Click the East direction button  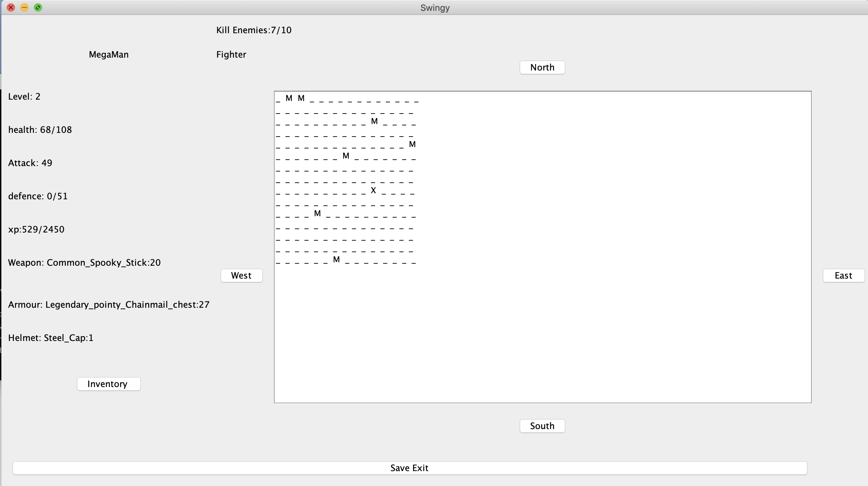pyautogui.click(x=843, y=276)
